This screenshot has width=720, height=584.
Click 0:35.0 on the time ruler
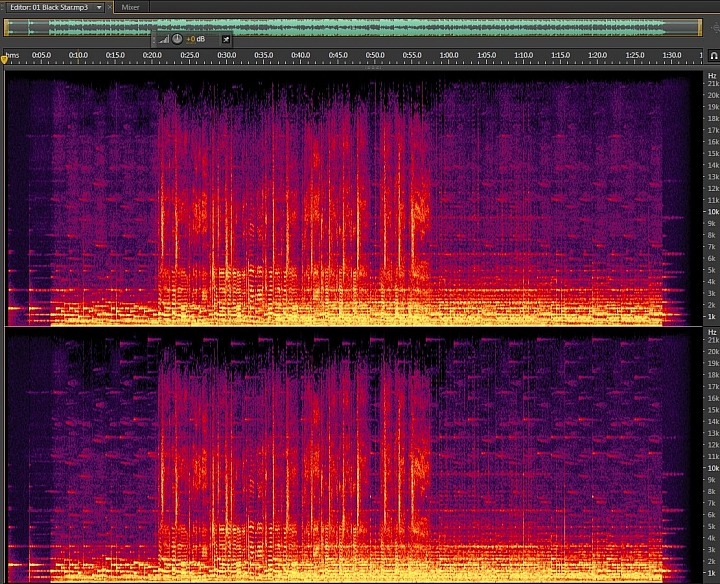tap(264, 55)
